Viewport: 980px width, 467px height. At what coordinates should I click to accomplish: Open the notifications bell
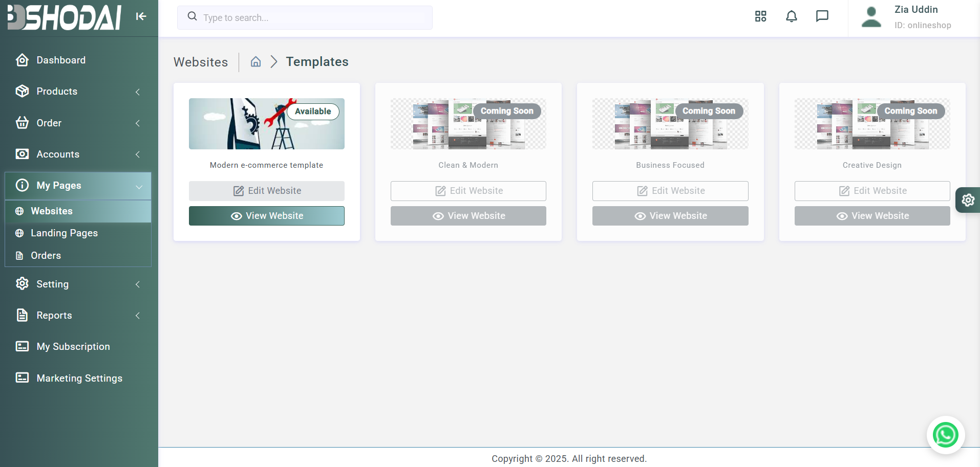[791, 16]
